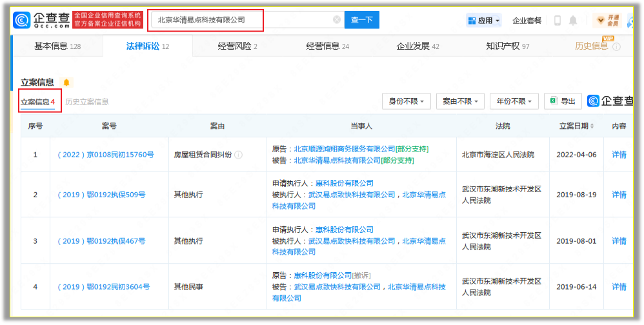Open 北京顺源鸿翔商务服务有限公司 plaintiff link
Screen dimensions: 644x325
click(345, 149)
